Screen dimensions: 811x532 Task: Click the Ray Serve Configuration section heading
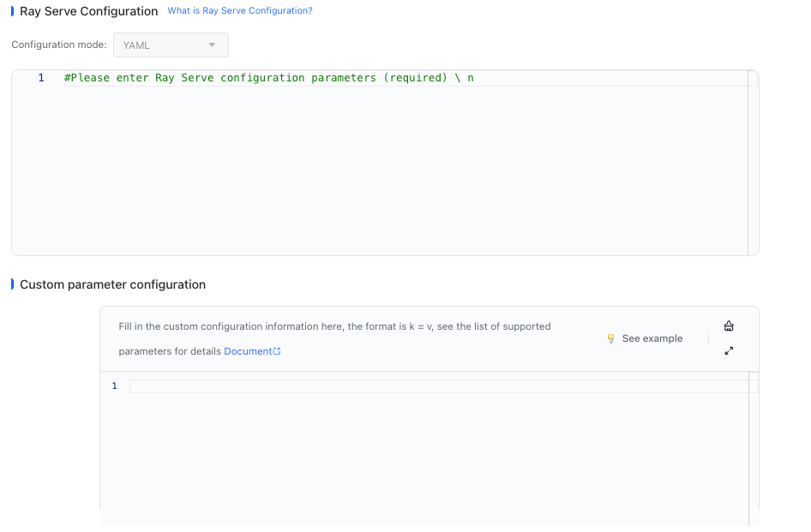point(88,11)
